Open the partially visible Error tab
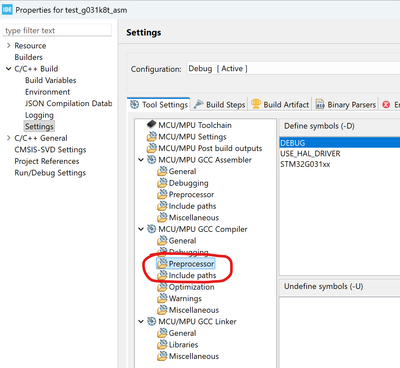Screen dimensions: 400x368 click(390, 105)
